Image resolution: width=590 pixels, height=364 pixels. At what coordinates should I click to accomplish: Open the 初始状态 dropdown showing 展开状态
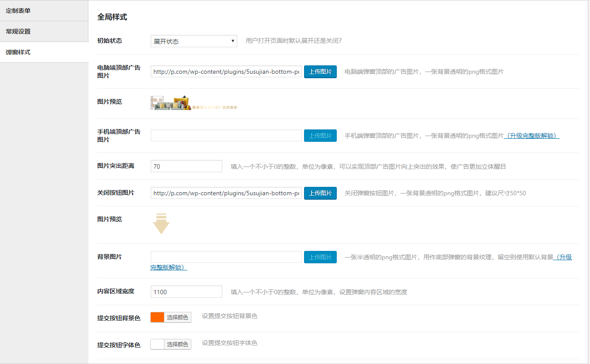tap(194, 41)
